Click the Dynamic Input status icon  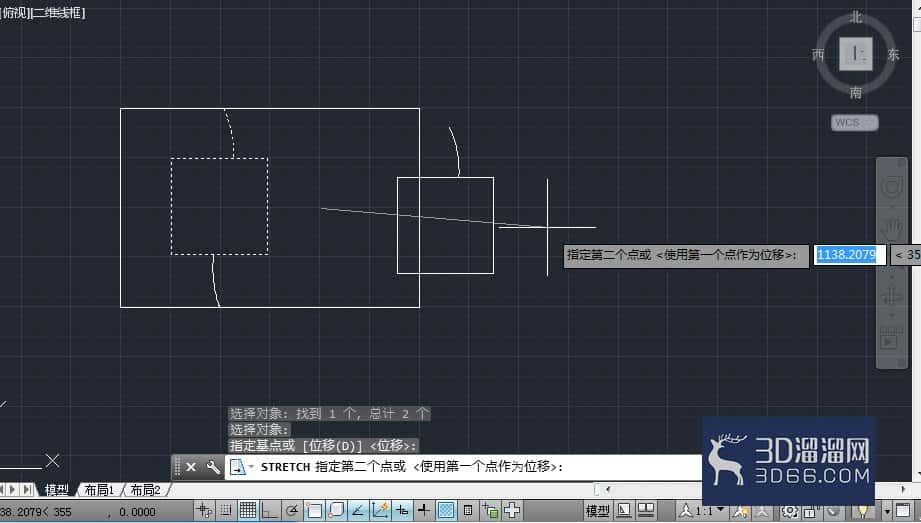point(402,510)
